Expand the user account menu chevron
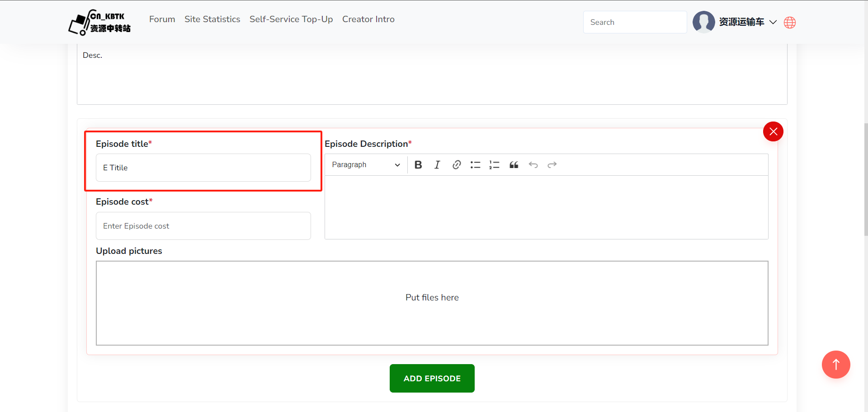The width and height of the screenshot is (868, 412). click(x=773, y=22)
